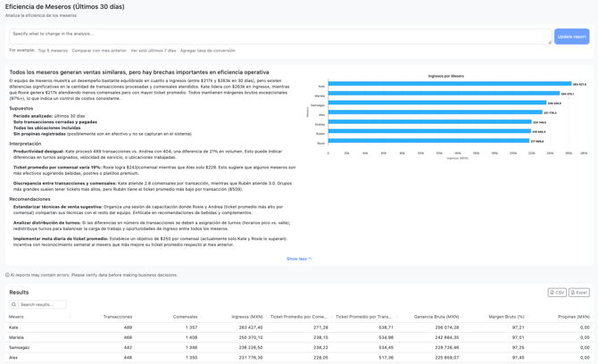Collapse the analysis with Show less
The height and width of the screenshot is (364, 598).
point(299,259)
